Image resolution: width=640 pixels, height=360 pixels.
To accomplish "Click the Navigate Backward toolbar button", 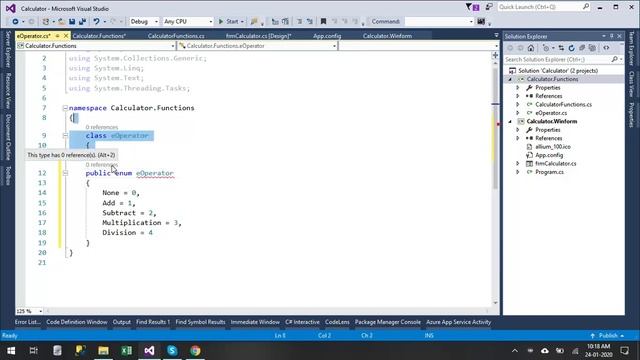I will point(15,22).
